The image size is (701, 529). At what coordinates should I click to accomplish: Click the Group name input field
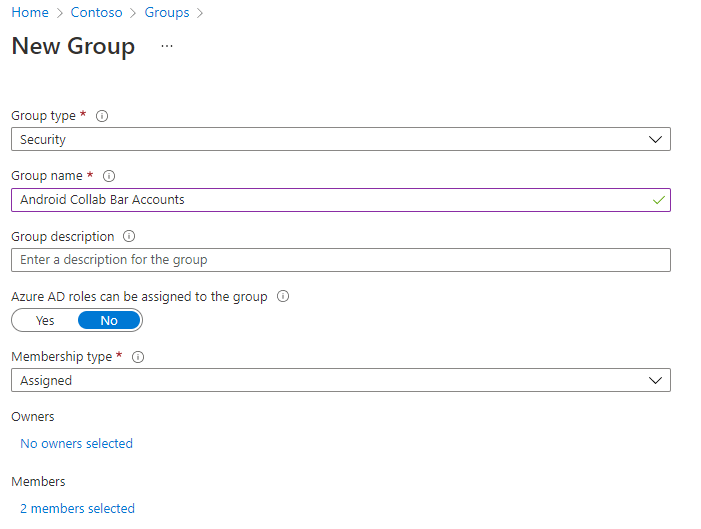341,200
